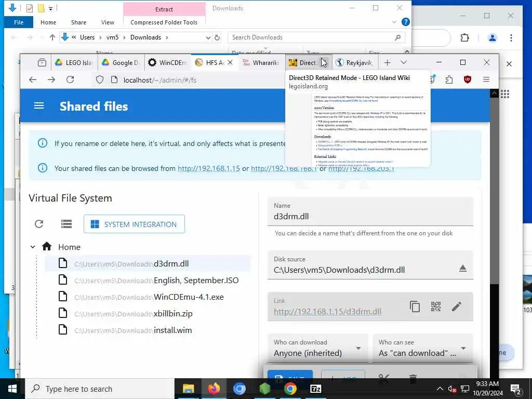
Task: Open Firefox recent browsing view icon
Action: coord(42,62)
